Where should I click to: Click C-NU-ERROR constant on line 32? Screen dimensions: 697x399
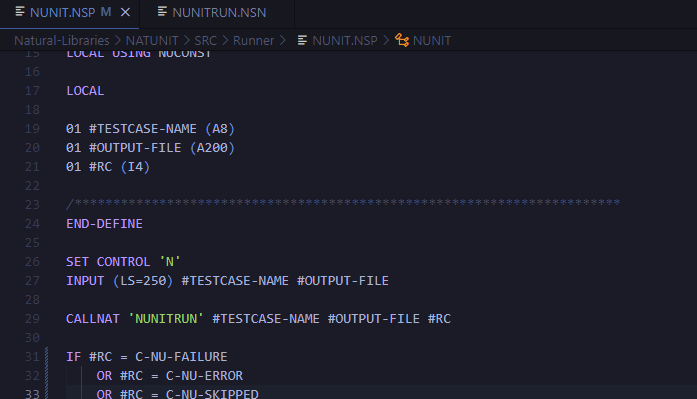click(x=204, y=375)
